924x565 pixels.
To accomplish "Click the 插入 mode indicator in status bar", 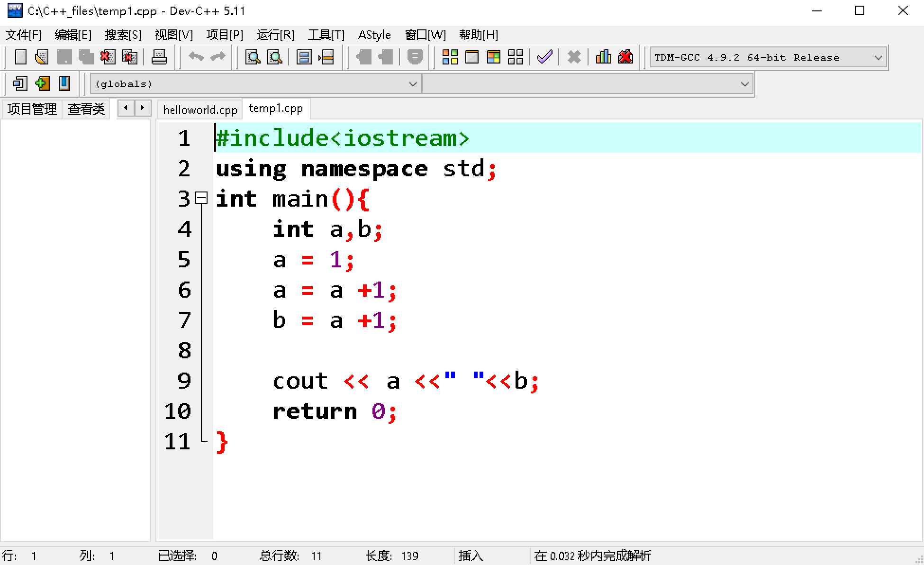I will point(471,556).
